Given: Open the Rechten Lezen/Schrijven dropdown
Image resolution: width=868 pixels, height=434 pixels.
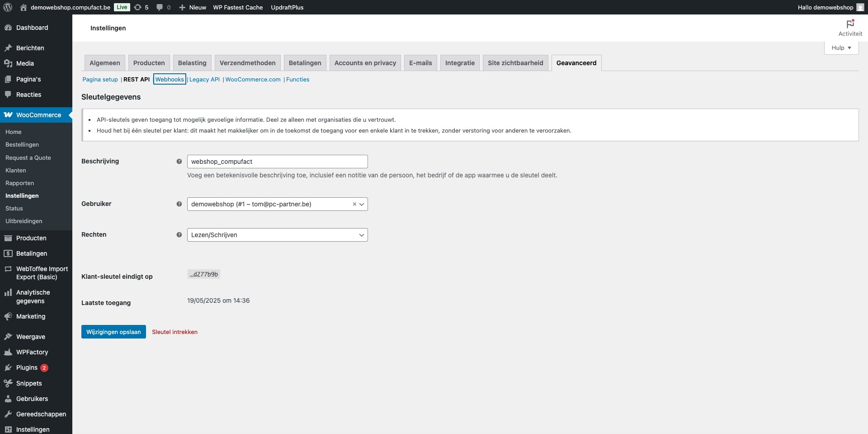Looking at the screenshot, I should (x=278, y=235).
